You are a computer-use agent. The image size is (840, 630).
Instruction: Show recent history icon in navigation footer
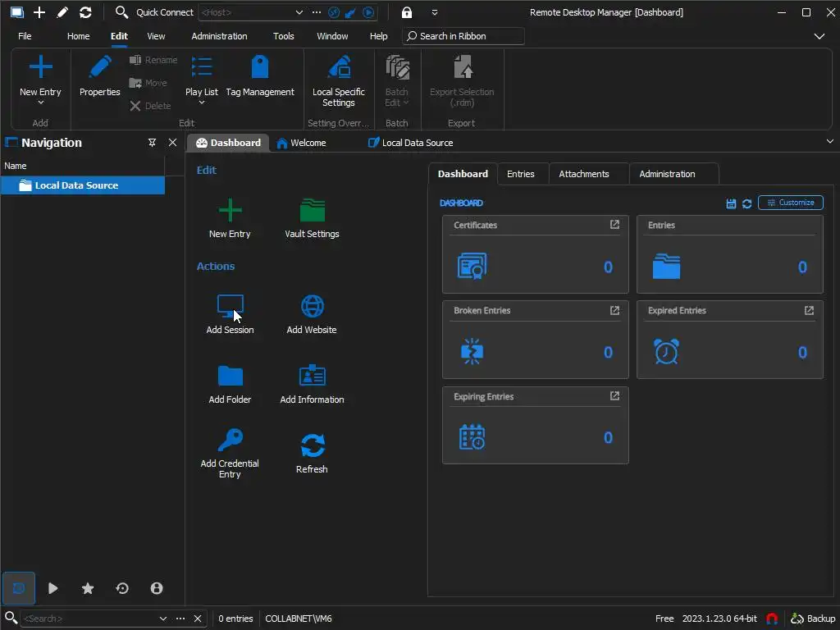point(122,588)
